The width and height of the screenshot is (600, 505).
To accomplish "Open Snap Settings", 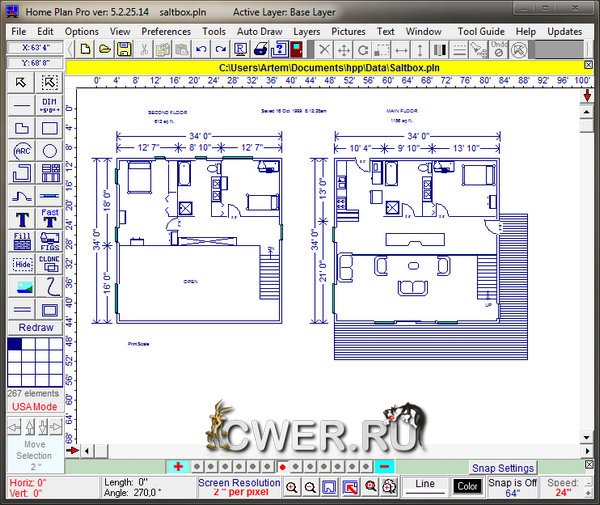I will [502, 468].
